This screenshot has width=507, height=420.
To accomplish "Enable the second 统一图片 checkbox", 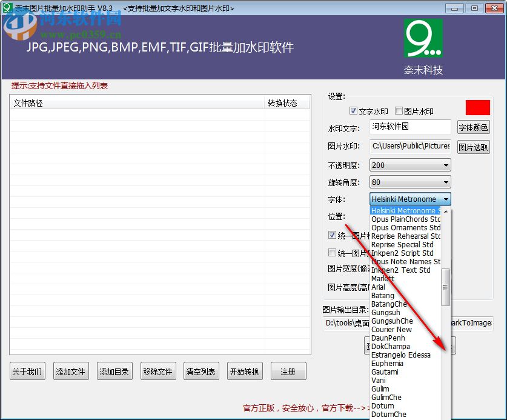I will (332, 253).
